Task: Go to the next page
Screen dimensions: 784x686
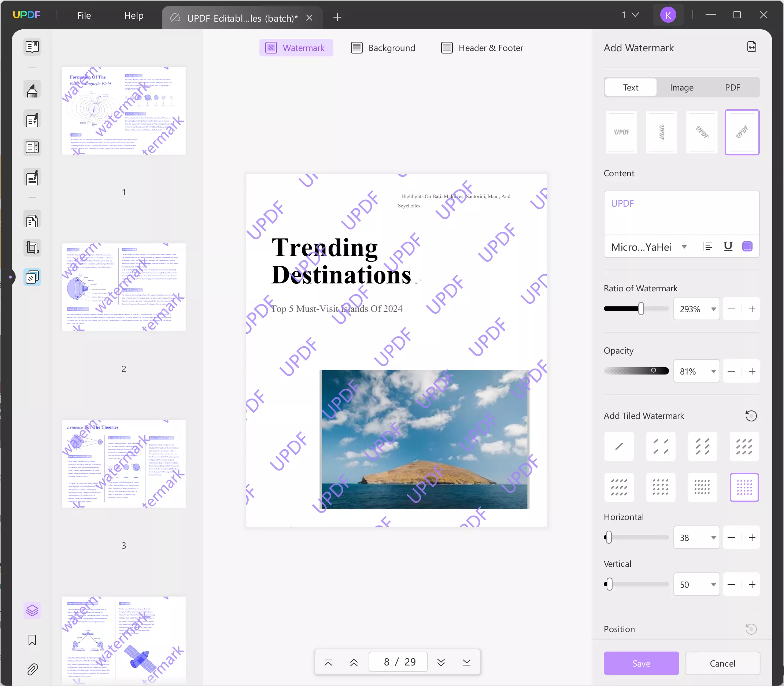Action: coord(441,662)
